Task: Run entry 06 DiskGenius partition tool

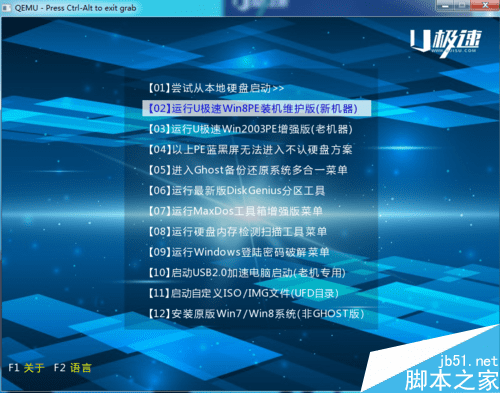Action: [x=236, y=191]
